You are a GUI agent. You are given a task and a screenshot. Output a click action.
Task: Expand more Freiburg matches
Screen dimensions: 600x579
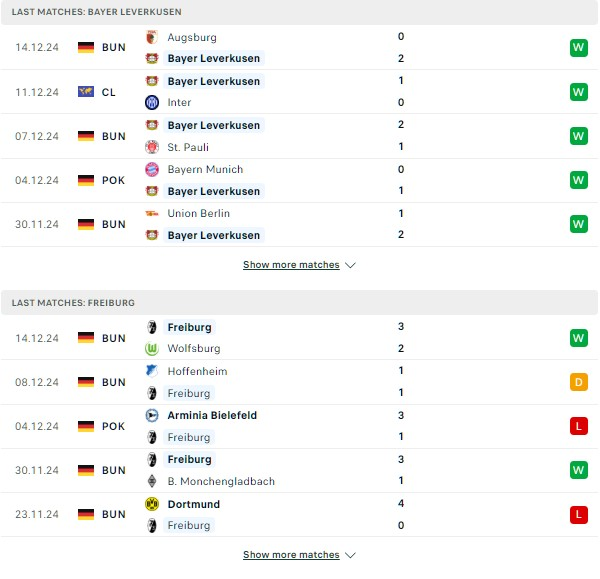pyautogui.click(x=299, y=554)
